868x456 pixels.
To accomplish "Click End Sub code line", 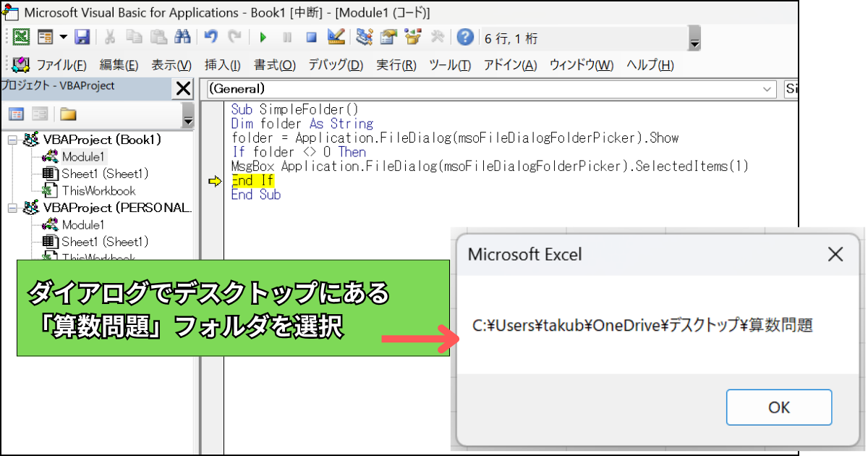I will tap(256, 195).
